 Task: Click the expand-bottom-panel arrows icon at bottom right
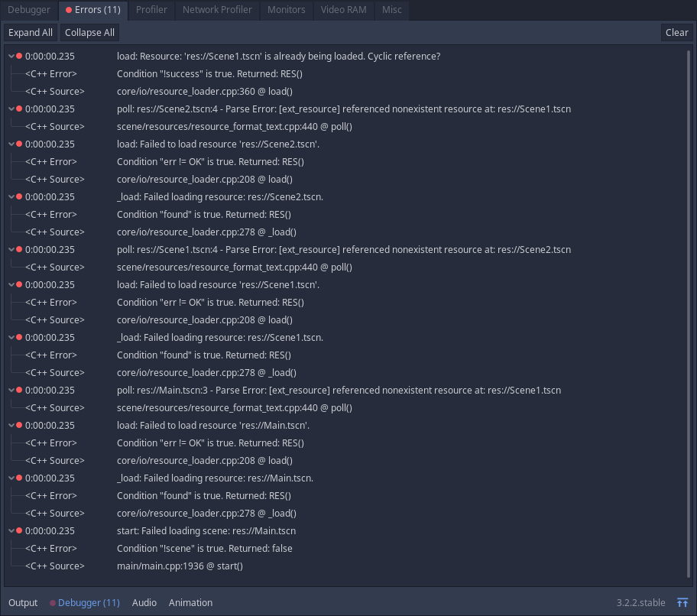tap(684, 601)
